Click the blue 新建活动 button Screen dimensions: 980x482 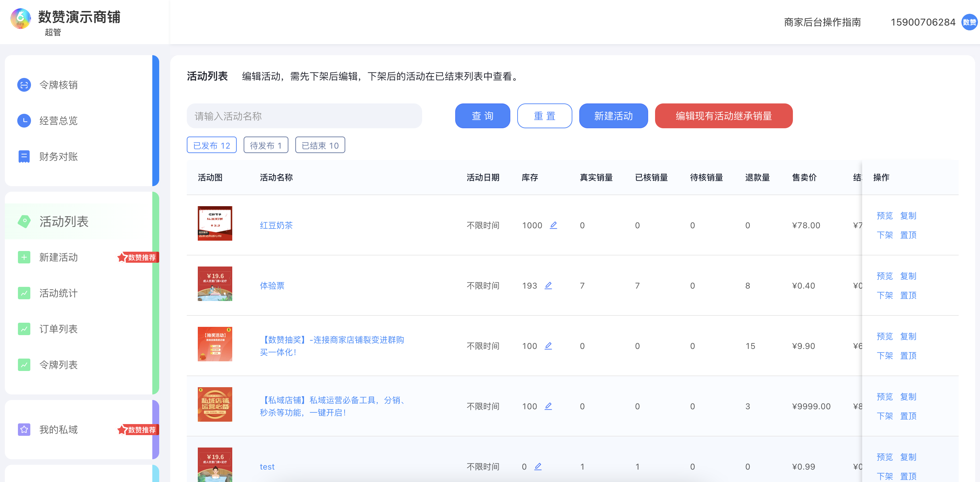point(613,116)
